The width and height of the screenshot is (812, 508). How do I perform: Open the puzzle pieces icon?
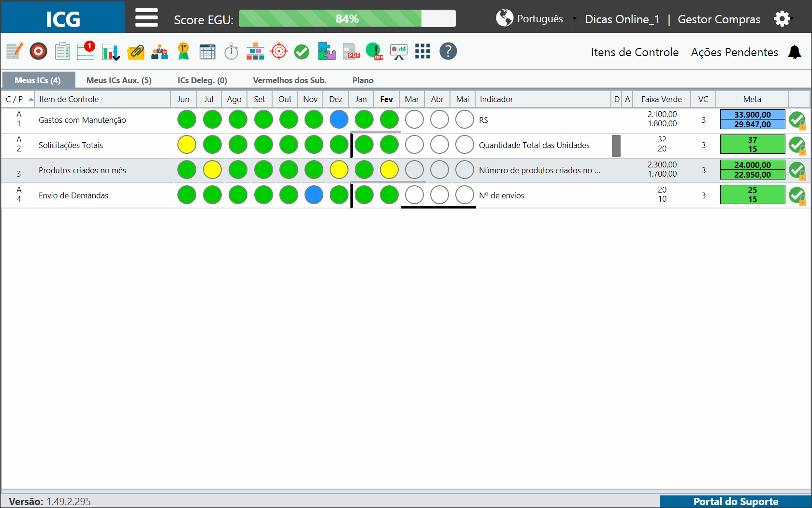[x=327, y=51]
